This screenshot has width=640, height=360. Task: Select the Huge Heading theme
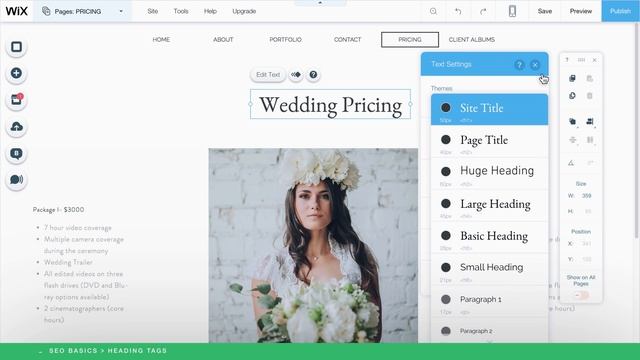[x=489, y=173]
